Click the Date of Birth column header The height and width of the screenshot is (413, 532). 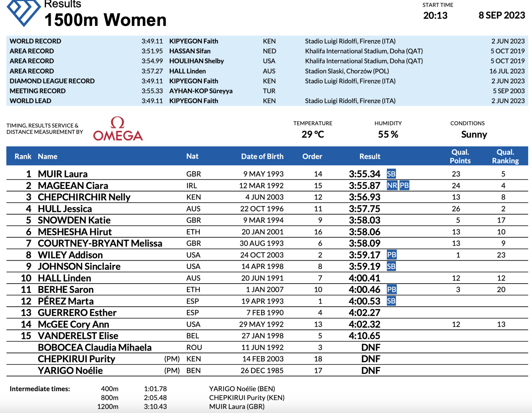point(262,156)
